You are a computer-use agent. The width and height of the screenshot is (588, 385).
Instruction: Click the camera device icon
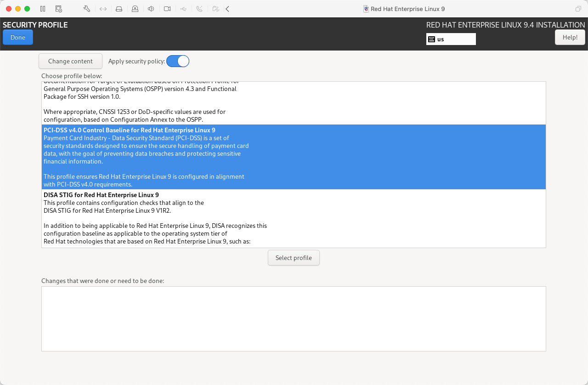tap(167, 9)
